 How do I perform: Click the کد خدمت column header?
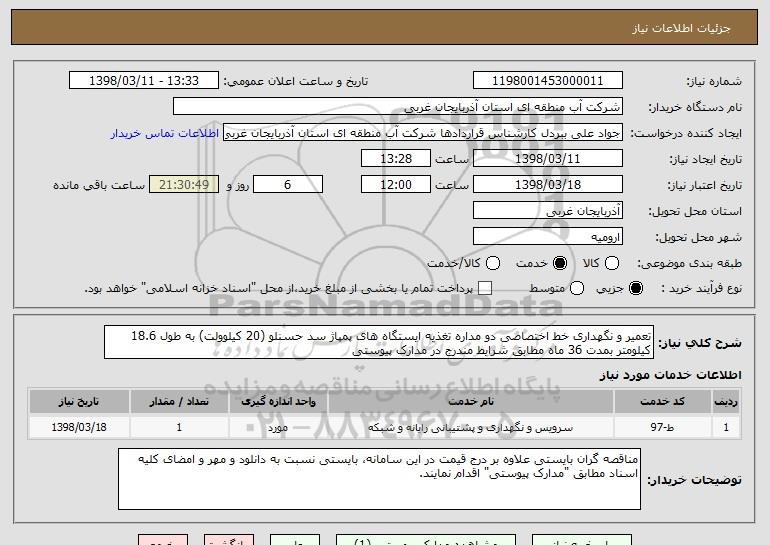click(662, 402)
